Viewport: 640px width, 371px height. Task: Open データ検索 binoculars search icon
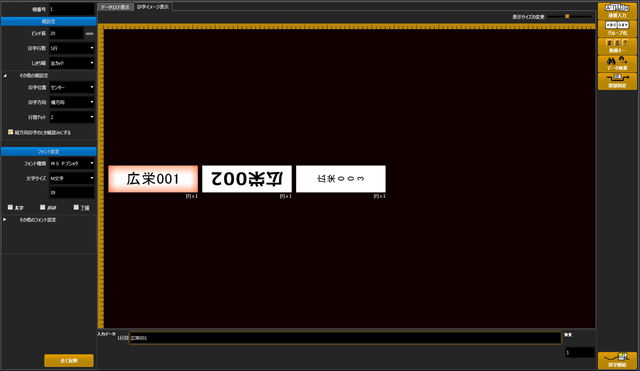point(617,64)
